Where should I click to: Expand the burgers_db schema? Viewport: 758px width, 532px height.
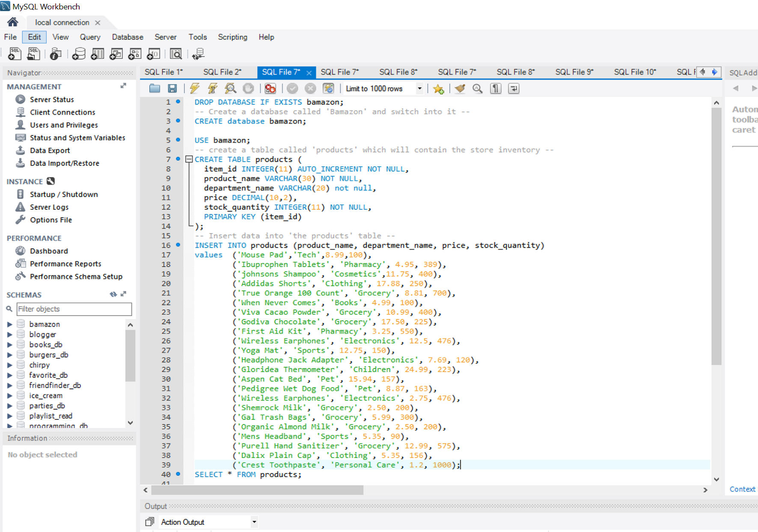(9, 355)
